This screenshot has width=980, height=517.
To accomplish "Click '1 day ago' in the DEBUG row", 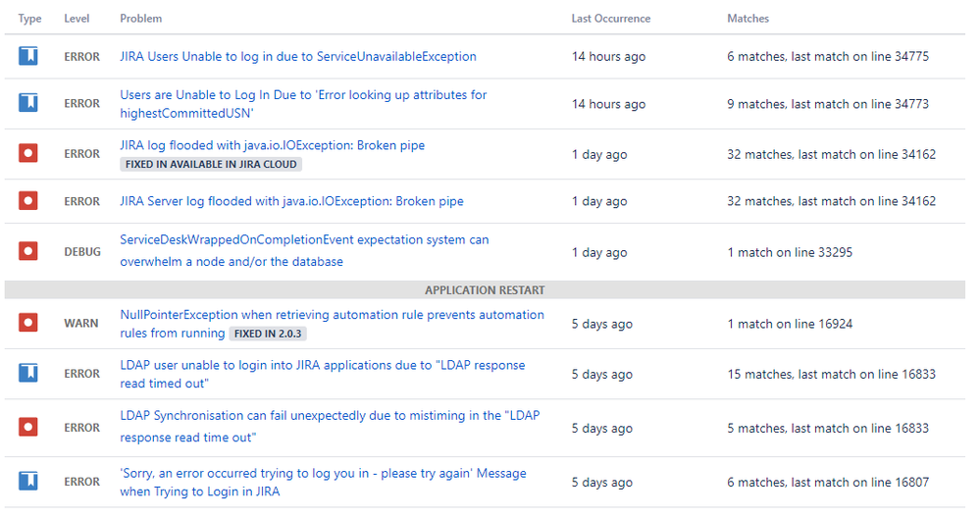I will [599, 252].
